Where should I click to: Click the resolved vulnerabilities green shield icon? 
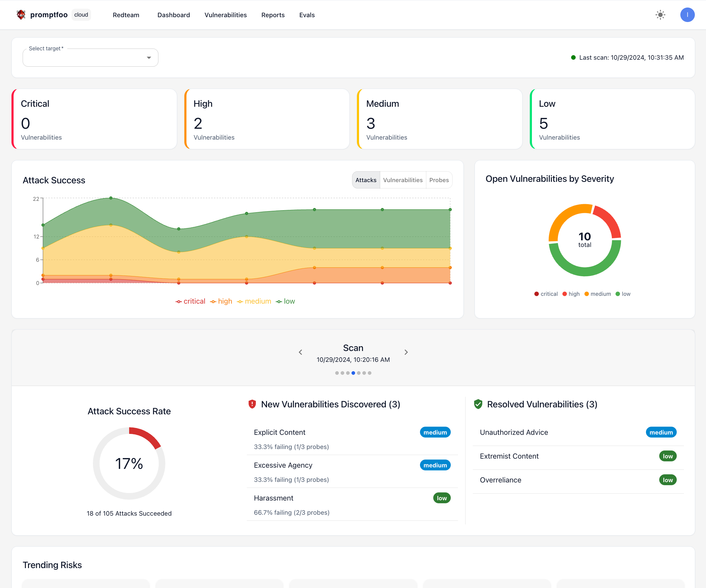click(x=478, y=404)
